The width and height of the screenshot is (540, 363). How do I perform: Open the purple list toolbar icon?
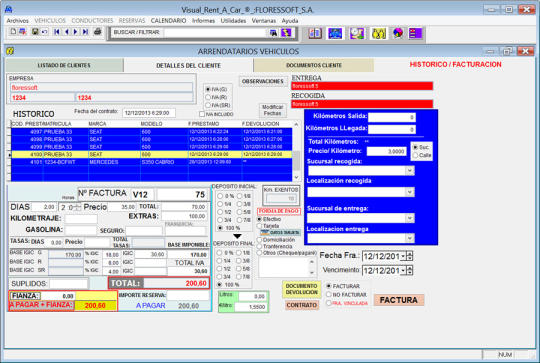point(415,33)
